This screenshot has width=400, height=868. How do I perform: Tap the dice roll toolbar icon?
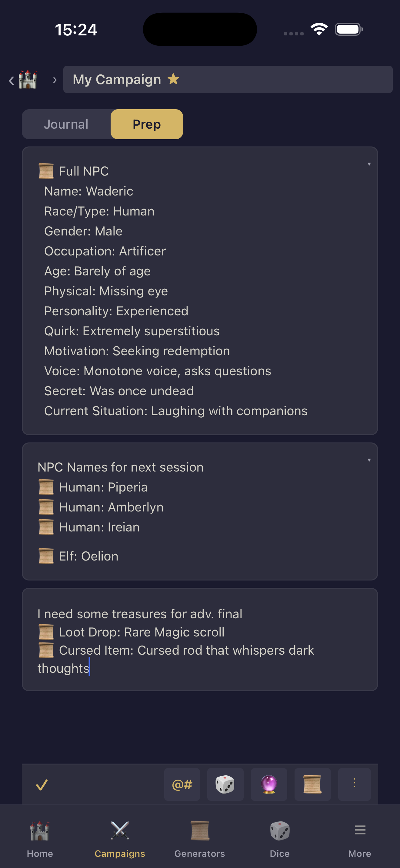click(x=225, y=785)
